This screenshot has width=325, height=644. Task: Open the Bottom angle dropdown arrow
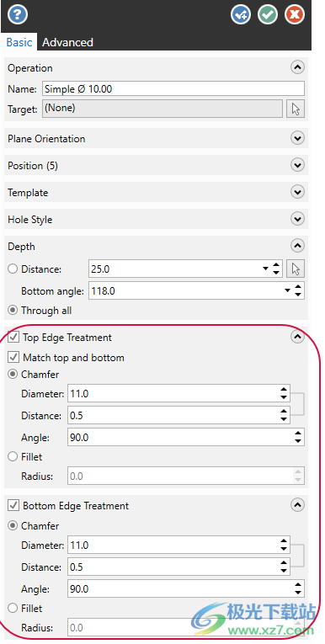tap(288, 291)
